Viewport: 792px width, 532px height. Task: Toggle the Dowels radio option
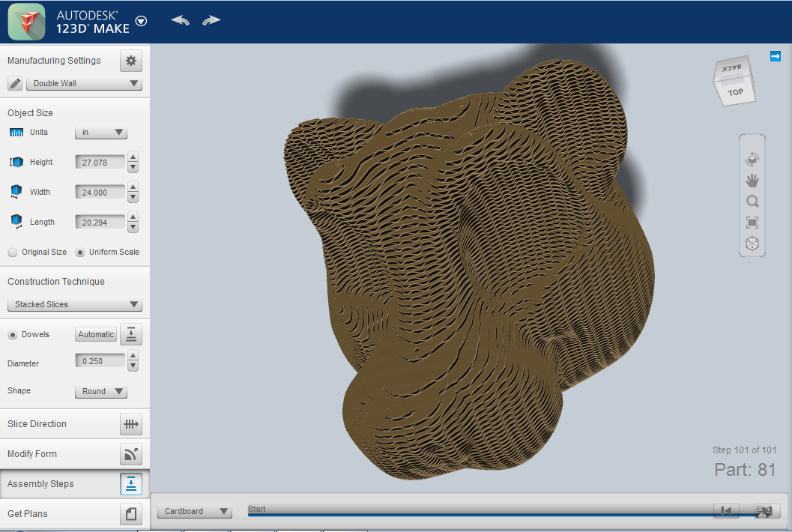[x=13, y=334]
